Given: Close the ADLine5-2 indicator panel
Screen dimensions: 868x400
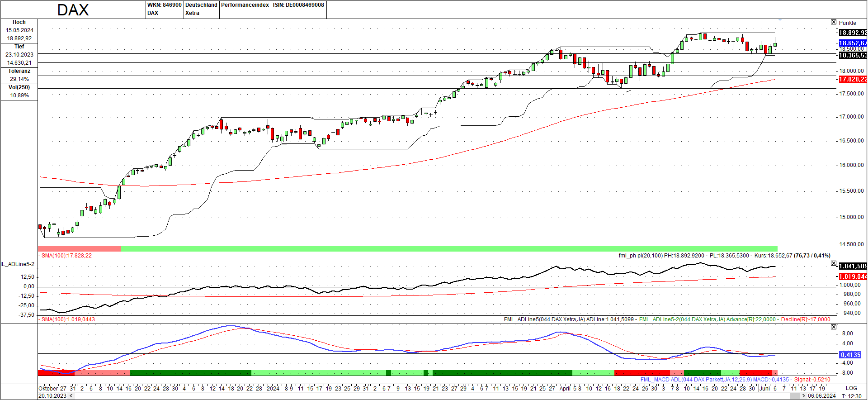Looking at the screenshot, I should point(834,263).
